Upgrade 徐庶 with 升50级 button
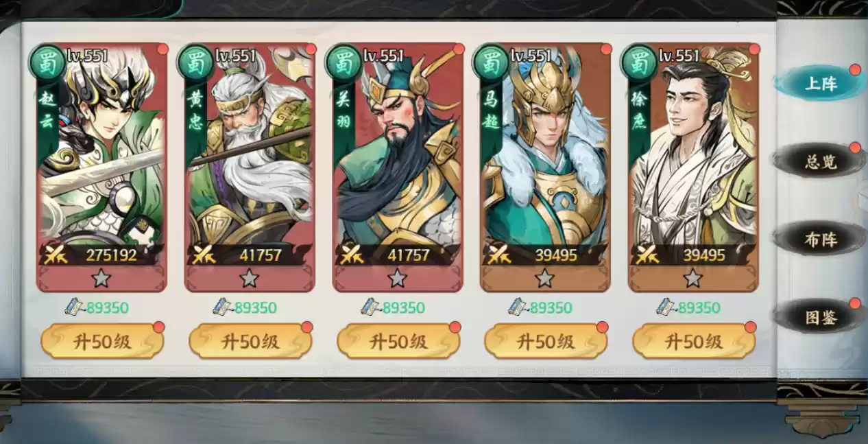 [x=694, y=341]
